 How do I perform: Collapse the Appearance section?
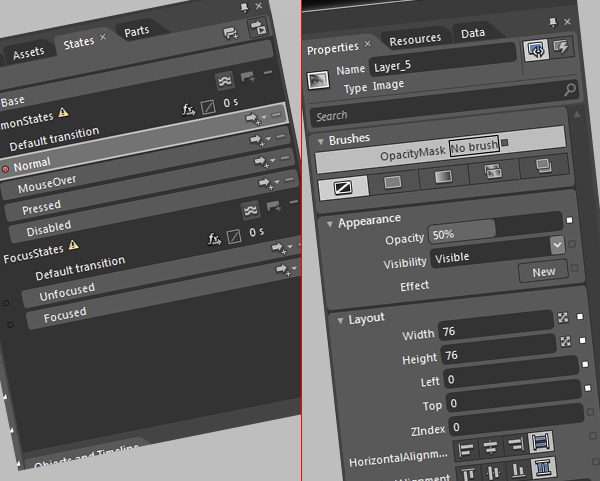pyautogui.click(x=329, y=224)
